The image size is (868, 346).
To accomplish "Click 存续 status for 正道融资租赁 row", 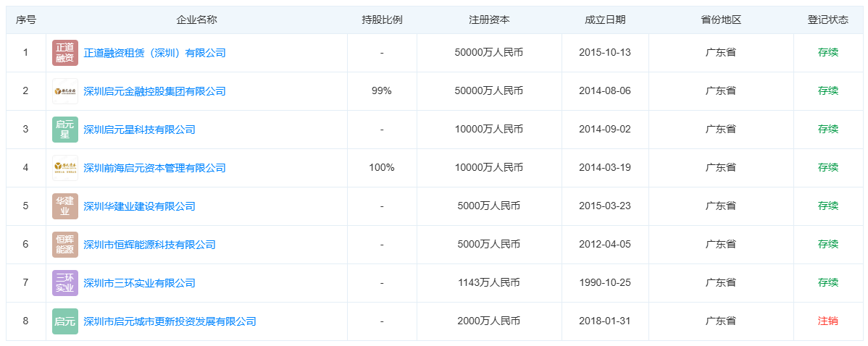I will (827, 53).
